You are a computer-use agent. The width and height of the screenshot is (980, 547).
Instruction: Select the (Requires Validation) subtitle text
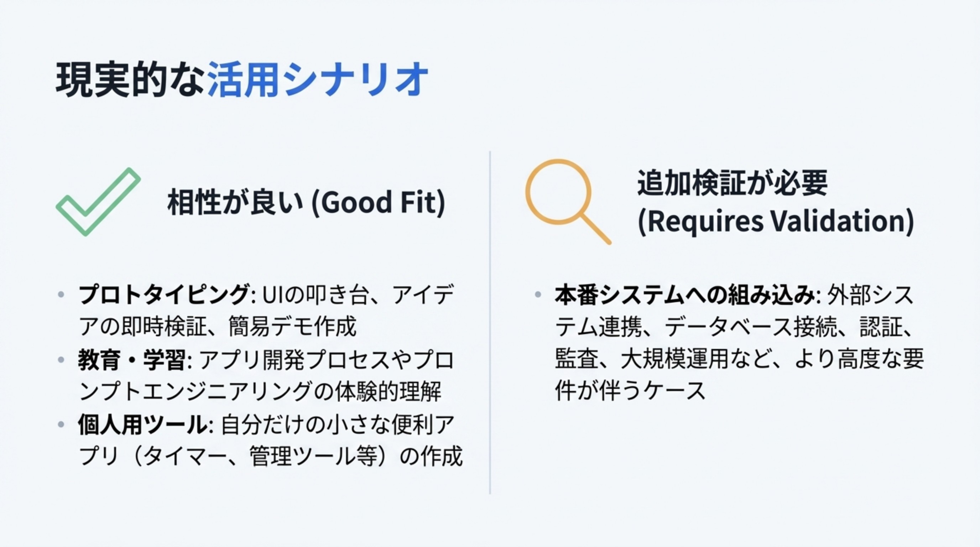775,222
